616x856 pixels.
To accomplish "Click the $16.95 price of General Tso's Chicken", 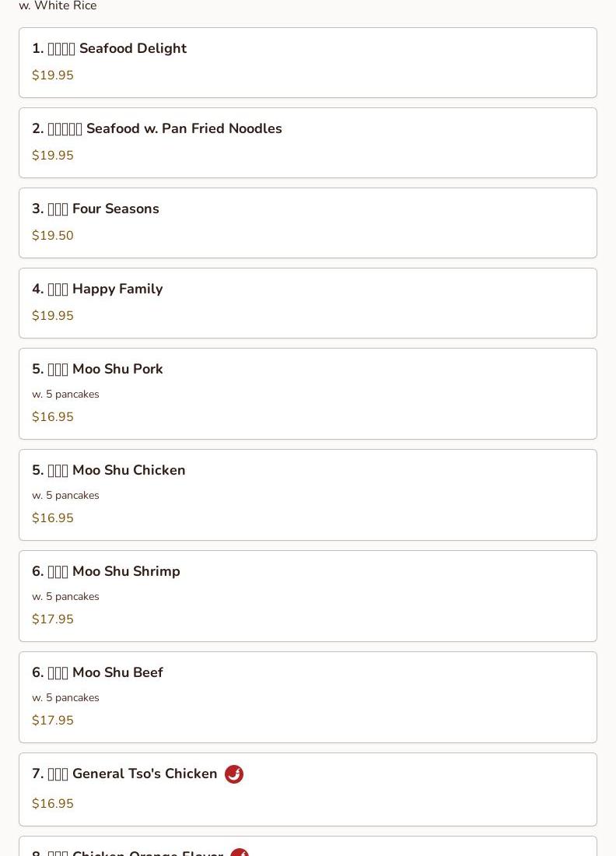I will (x=53, y=804).
